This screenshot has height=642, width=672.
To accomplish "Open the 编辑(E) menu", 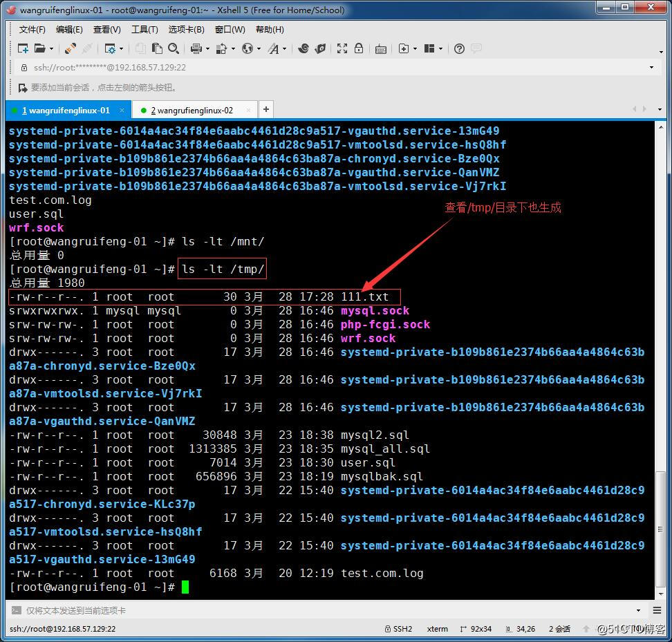I will (69, 30).
